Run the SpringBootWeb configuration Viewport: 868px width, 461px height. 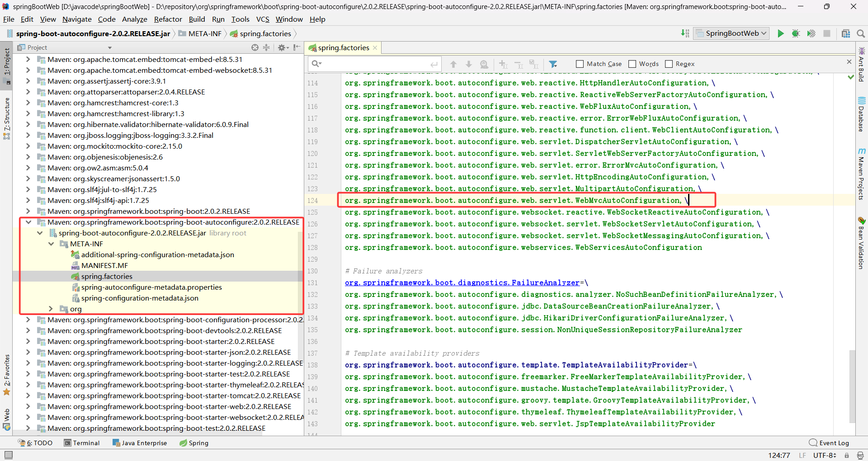pos(781,33)
